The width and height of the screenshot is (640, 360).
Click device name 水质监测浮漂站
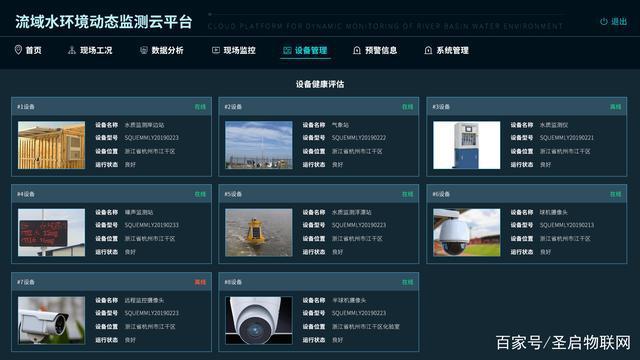point(351,212)
